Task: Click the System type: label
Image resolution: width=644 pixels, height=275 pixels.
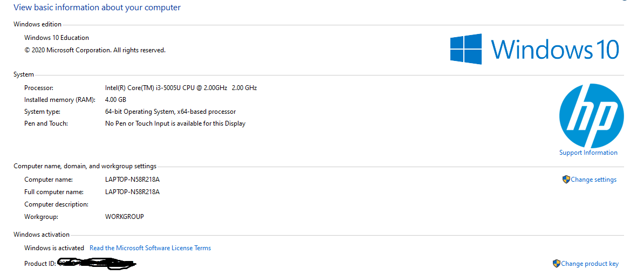Action: pyautogui.click(x=42, y=112)
